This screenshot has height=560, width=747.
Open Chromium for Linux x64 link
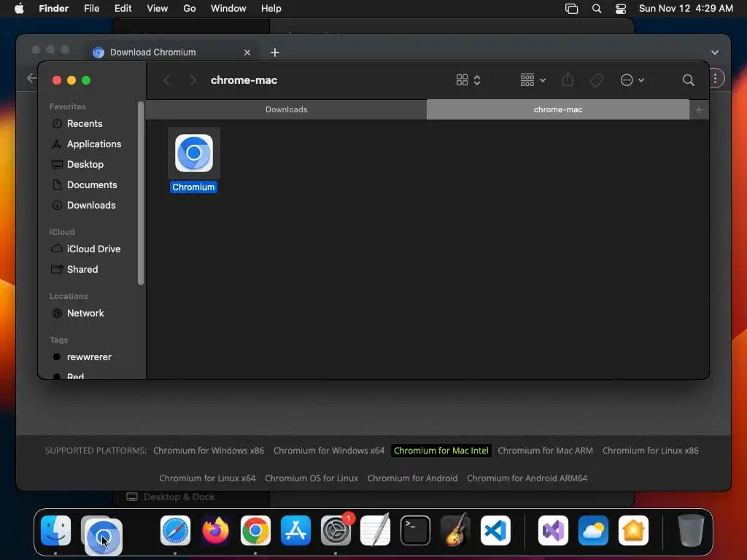point(207,478)
